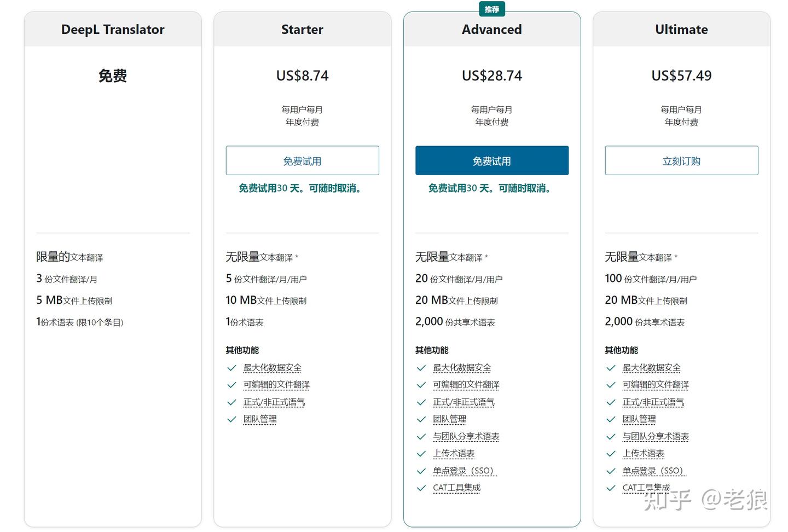Click the 5 MB文件上传限制 line
The height and width of the screenshot is (532, 788).
click(74, 300)
